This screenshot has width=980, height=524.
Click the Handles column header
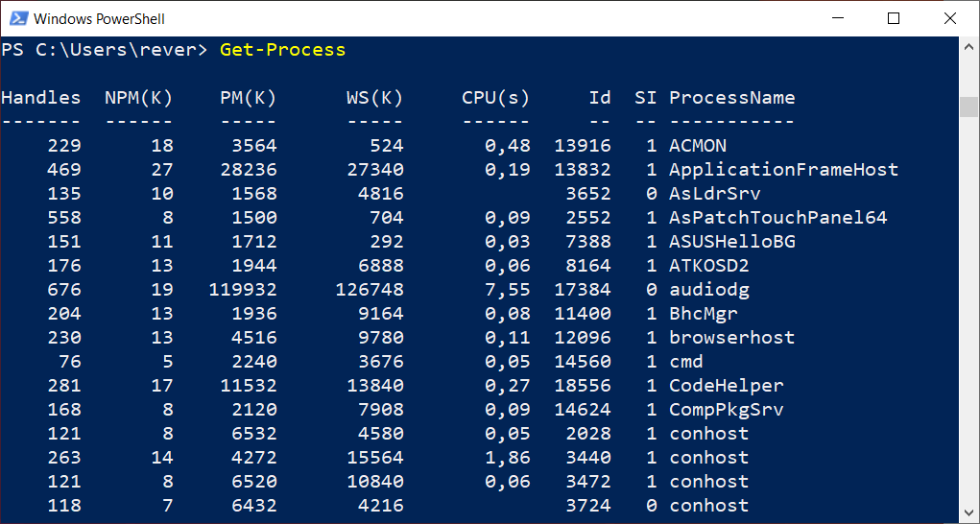tap(41, 98)
